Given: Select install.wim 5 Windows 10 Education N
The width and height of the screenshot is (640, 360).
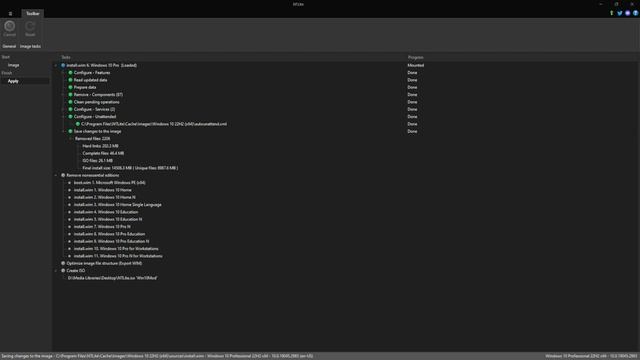Looking at the screenshot, I should [108, 220].
